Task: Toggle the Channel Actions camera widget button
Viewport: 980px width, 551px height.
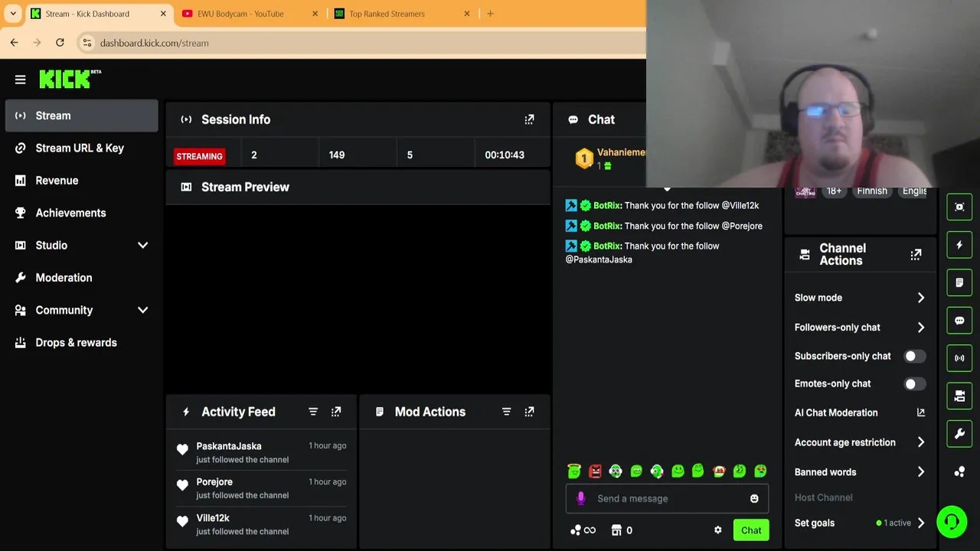Action: click(959, 396)
